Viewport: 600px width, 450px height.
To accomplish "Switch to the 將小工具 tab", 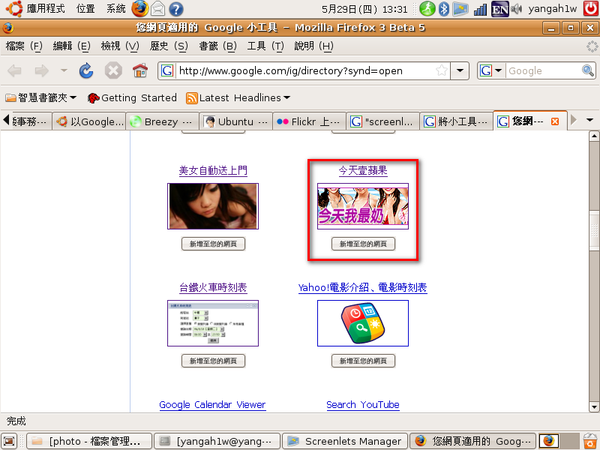I will (x=457, y=122).
